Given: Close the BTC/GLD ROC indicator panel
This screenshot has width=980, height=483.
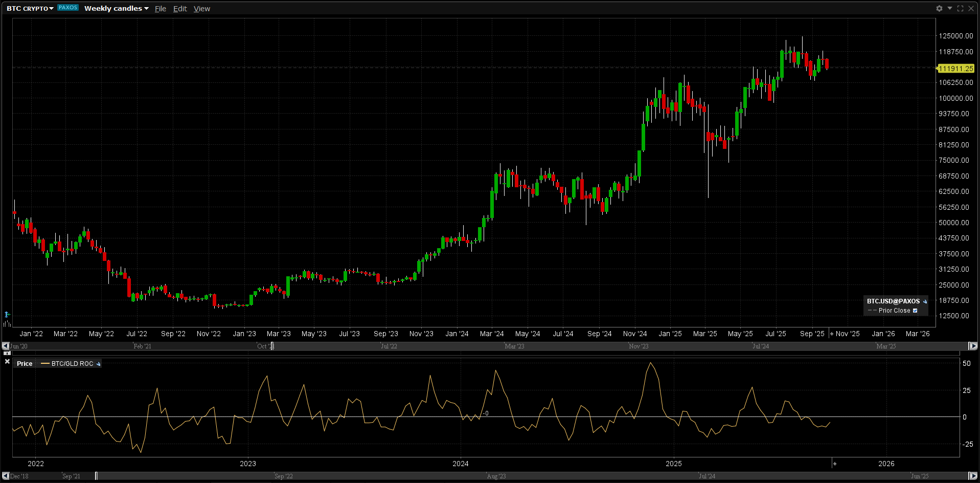Looking at the screenshot, I should pyautogui.click(x=7, y=362).
